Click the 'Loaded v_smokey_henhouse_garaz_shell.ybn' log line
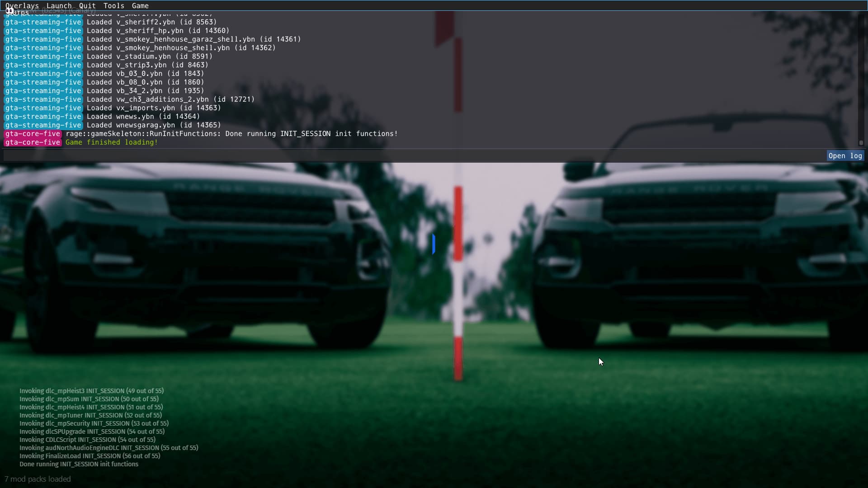The width and height of the screenshot is (868, 488). [x=194, y=39]
